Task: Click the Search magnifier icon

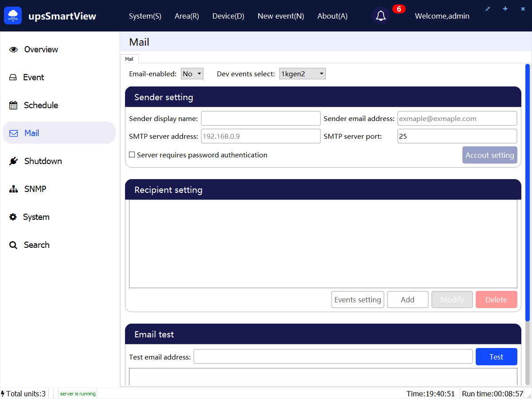Action: click(x=13, y=245)
